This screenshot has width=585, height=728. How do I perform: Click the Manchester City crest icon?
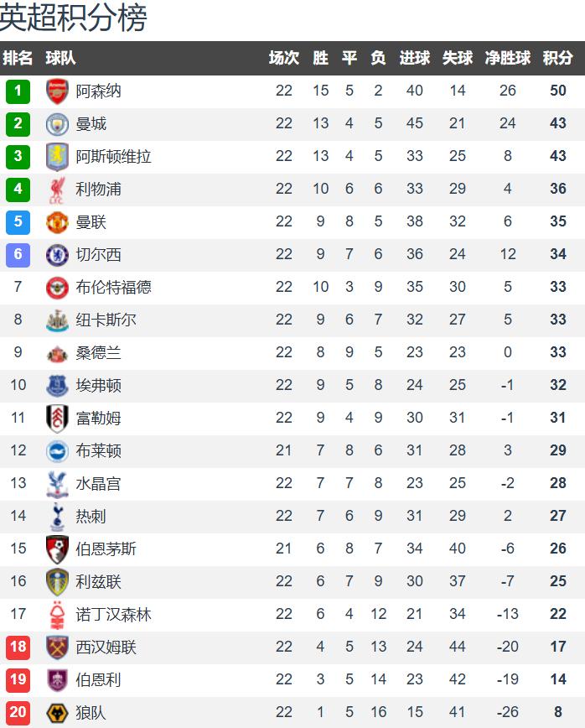click(x=57, y=124)
